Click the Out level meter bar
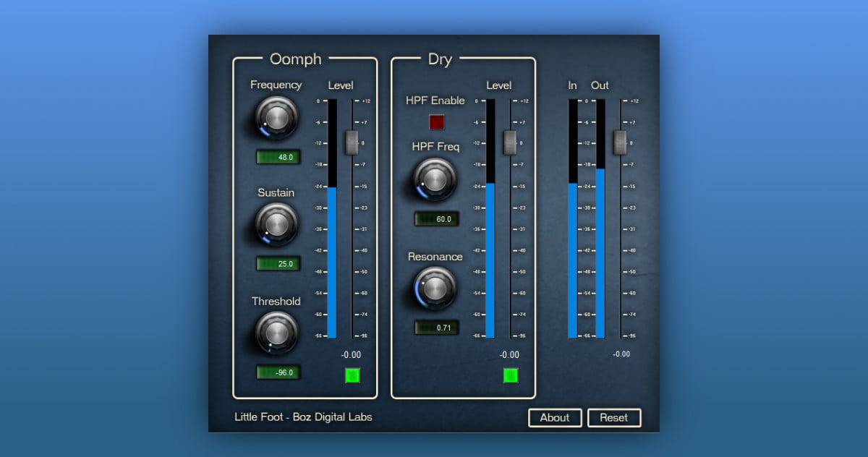This screenshot has height=457, width=868. [x=600, y=253]
